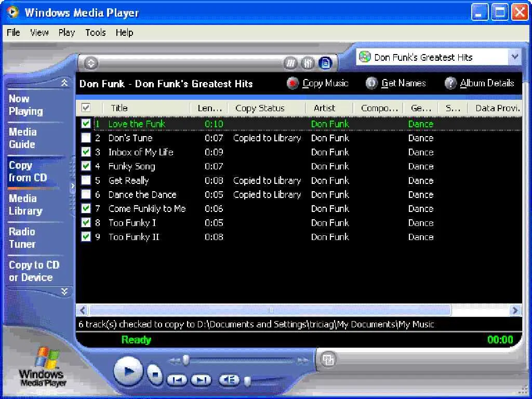This screenshot has height=399, width=532.
Task: Click the Windows Media Player title icon
Action: [13, 12]
